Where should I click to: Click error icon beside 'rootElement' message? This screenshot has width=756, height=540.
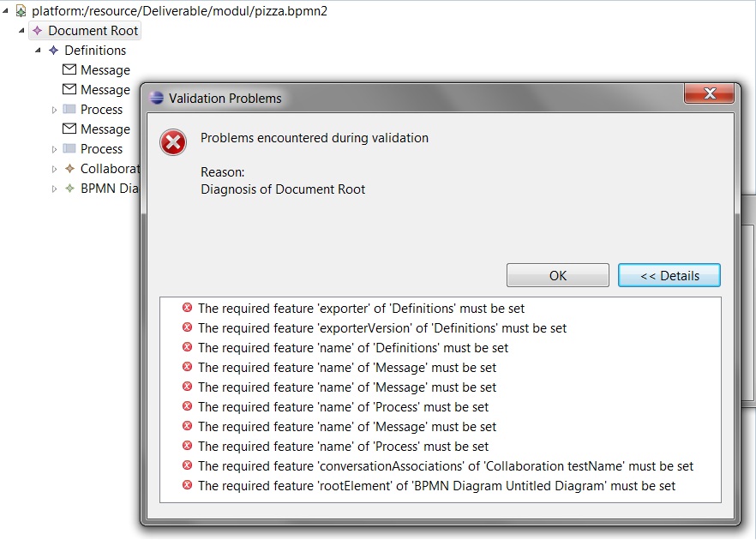(x=187, y=485)
